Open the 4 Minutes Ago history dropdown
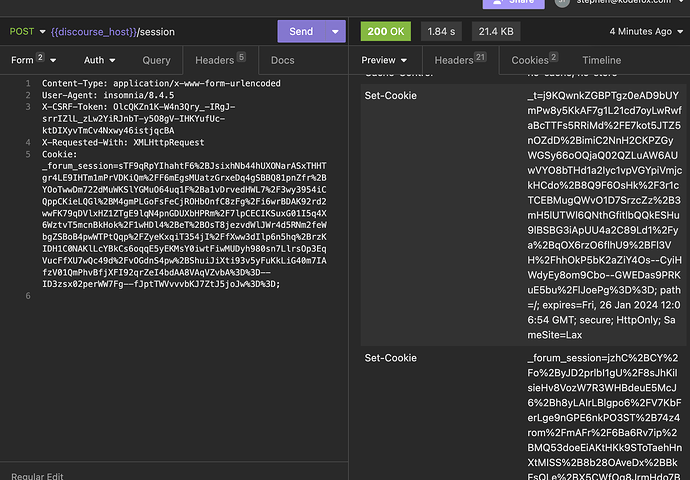 point(646,31)
